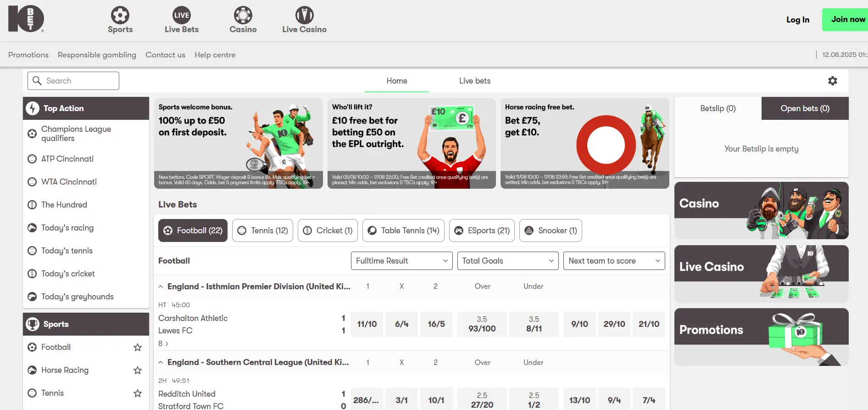
Task: Add Horse Racing to favourites with star
Action: [138, 370]
